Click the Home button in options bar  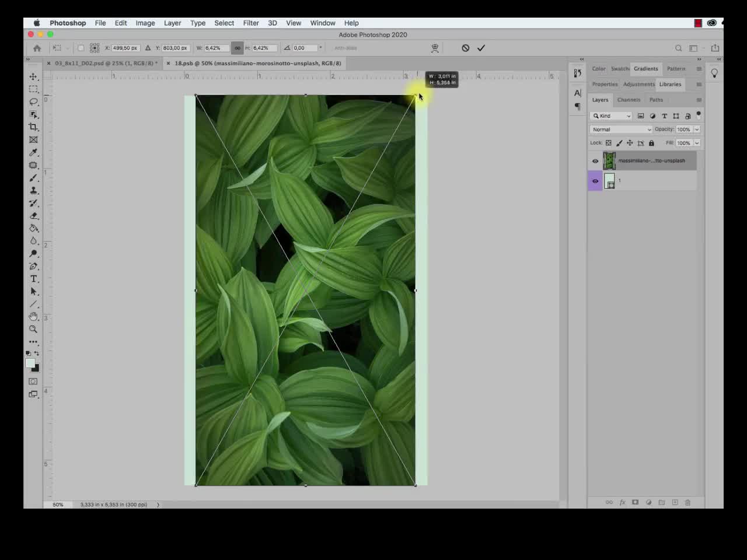click(37, 48)
